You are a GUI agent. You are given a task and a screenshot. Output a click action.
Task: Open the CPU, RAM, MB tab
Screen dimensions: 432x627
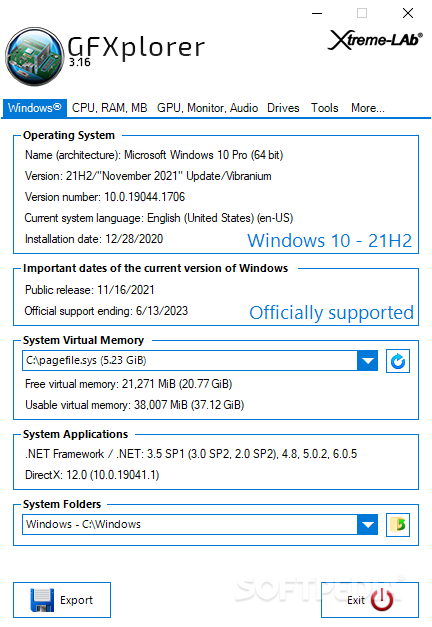point(110,108)
